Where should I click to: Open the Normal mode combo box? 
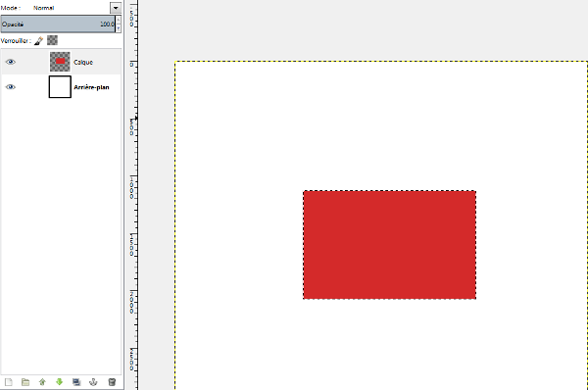[75, 8]
